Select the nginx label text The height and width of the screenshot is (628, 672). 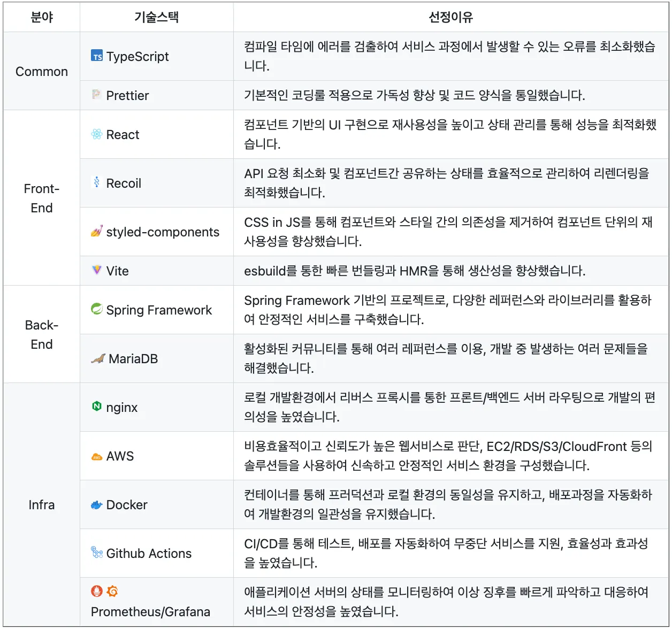coord(122,408)
